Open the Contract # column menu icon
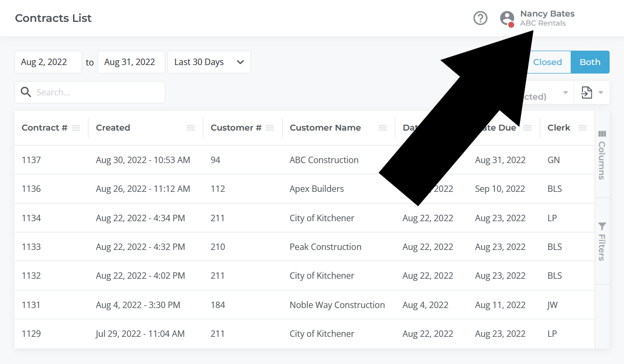This screenshot has width=624, height=364. [76, 128]
